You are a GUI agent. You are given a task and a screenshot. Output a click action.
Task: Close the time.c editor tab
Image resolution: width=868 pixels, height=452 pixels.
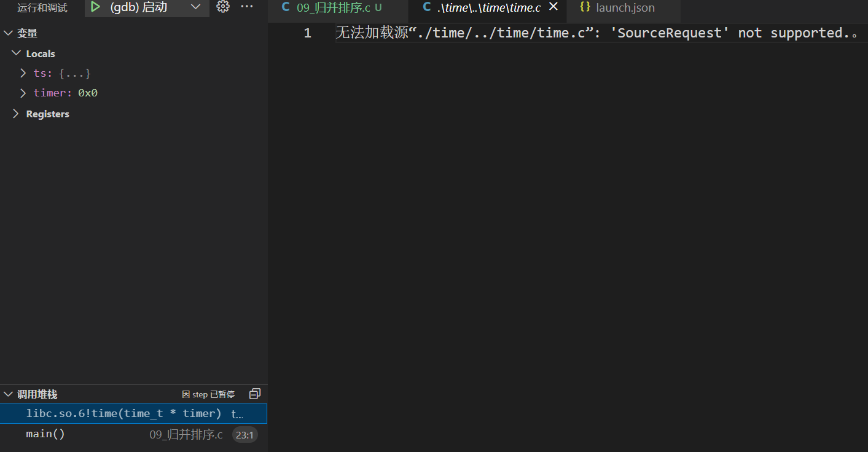[553, 7]
